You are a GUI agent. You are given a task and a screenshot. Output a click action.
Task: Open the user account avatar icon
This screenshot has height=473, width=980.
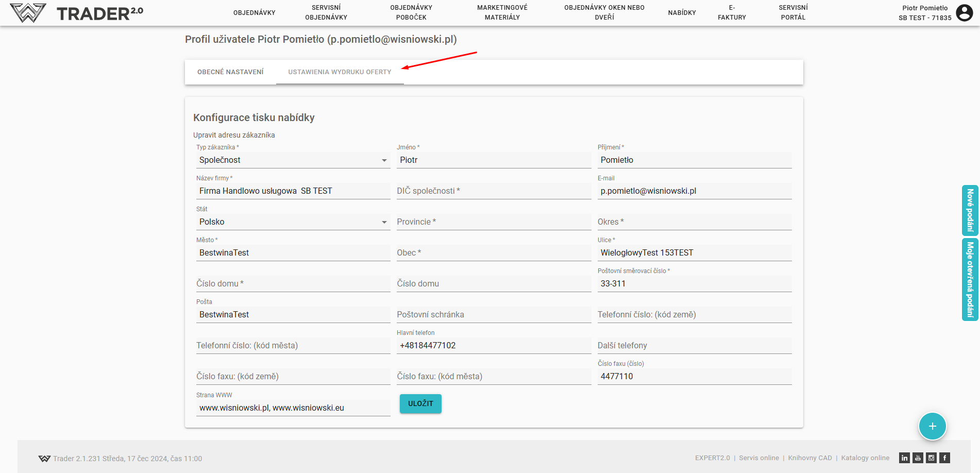click(x=964, y=12)
